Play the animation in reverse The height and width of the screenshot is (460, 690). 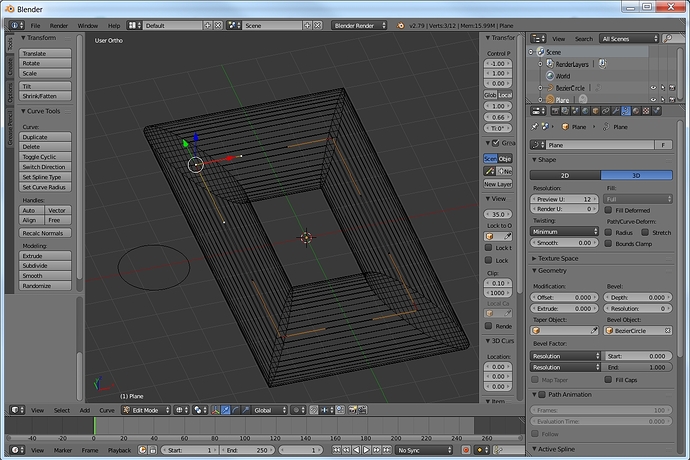coord(356,450)
